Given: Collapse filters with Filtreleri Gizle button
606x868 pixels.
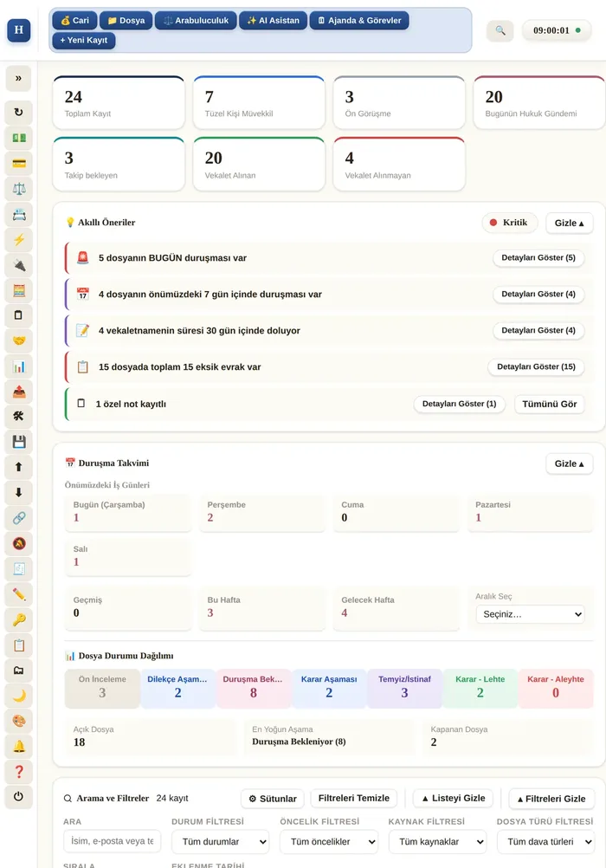Looking at the screenshot, I should (551, 799).
